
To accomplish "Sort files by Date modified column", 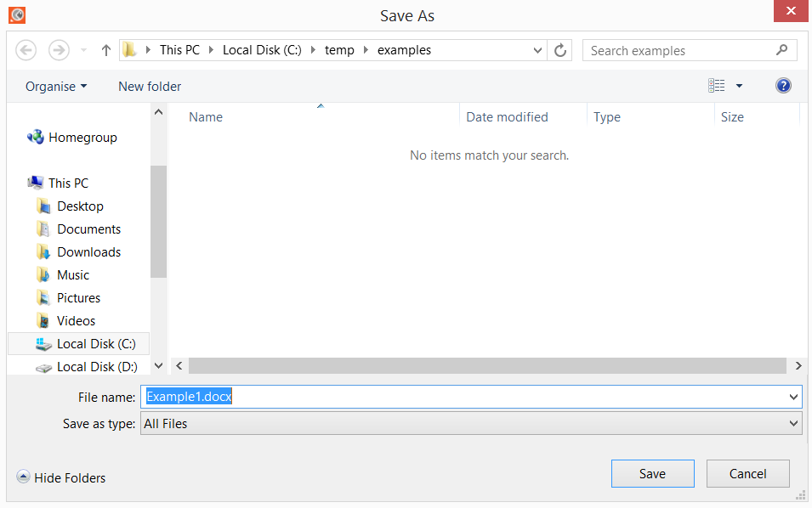I will click(507, 116).
